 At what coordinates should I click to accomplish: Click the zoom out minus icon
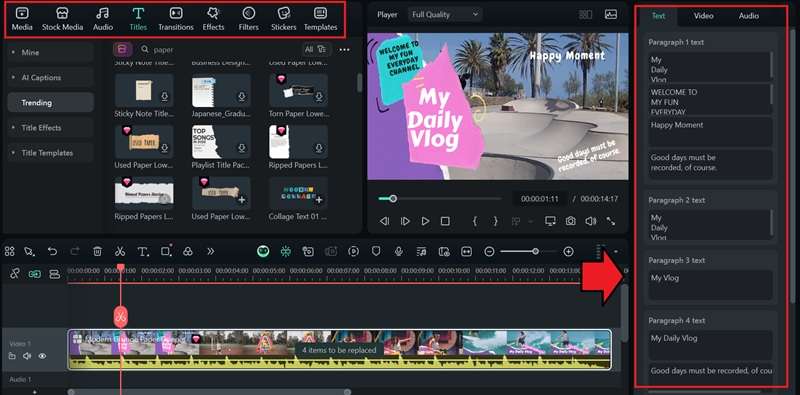(489, 251)
